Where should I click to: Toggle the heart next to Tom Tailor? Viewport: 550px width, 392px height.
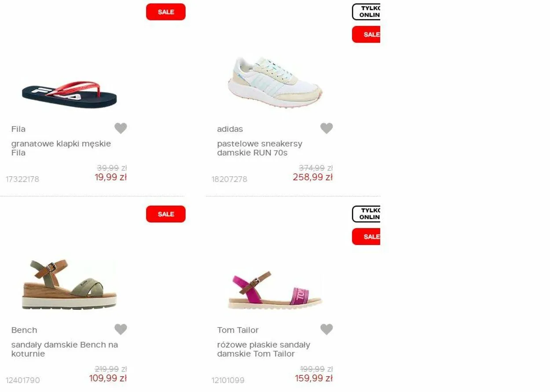pos(326,329)
